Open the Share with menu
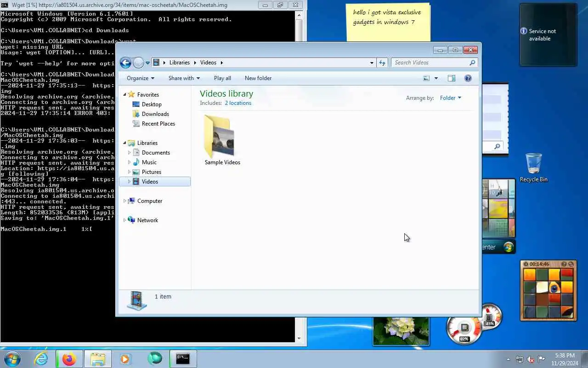588x368 pixels. (184, 78)
